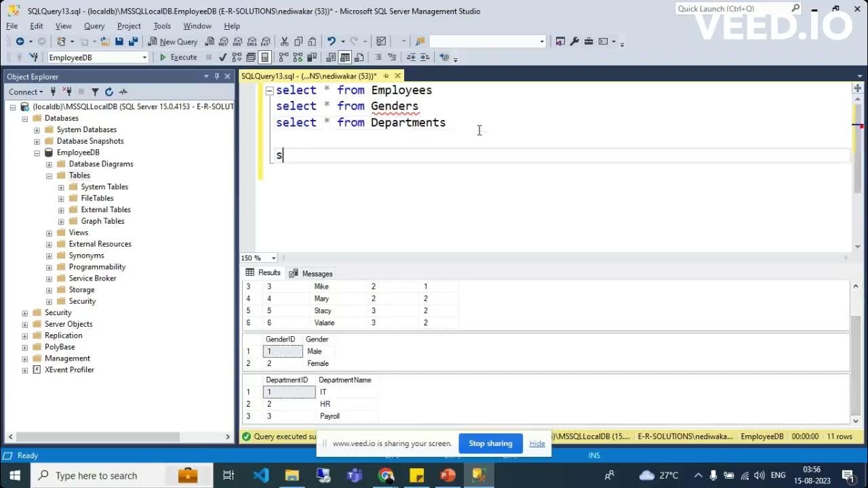The width and height of the screenshot is (868, 488).
Task: Collapse the EmployeeDB database node
Action: pyautogui.click(x=37, y=152)
